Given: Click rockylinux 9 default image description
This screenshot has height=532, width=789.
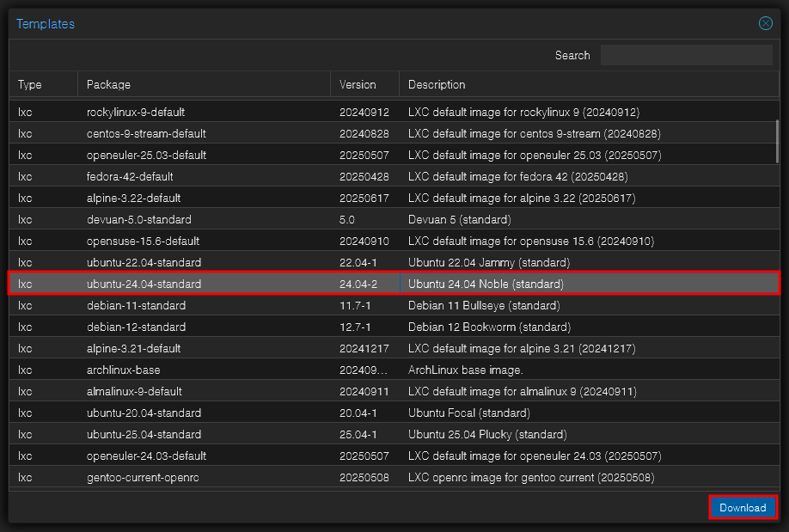Looking at the screenshot, I should click(x=523, y=113).
